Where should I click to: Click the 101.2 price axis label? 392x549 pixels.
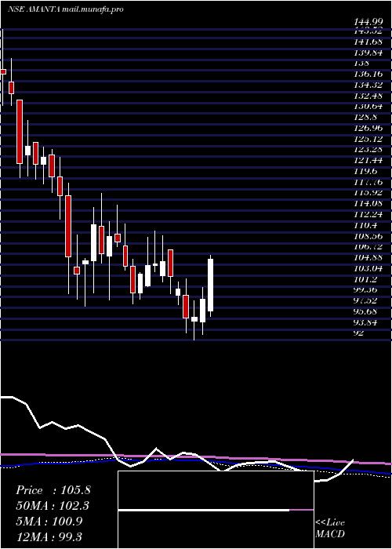pos(365,279)
